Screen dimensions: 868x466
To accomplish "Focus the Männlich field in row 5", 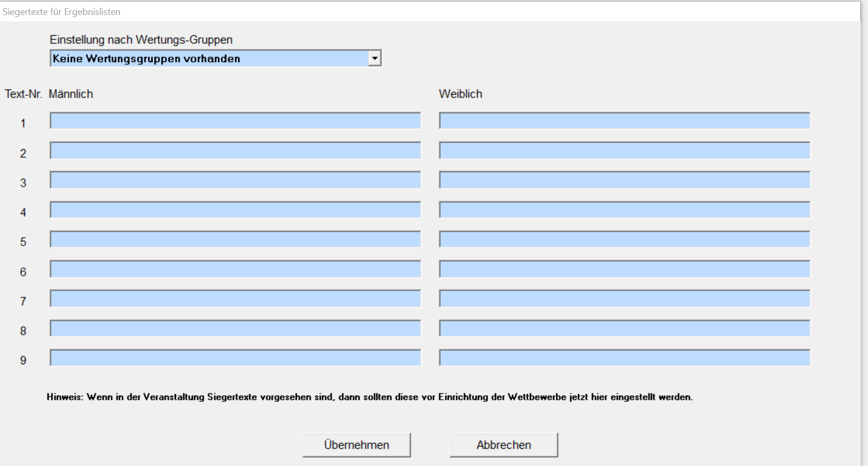I will (x=235, y=240).
